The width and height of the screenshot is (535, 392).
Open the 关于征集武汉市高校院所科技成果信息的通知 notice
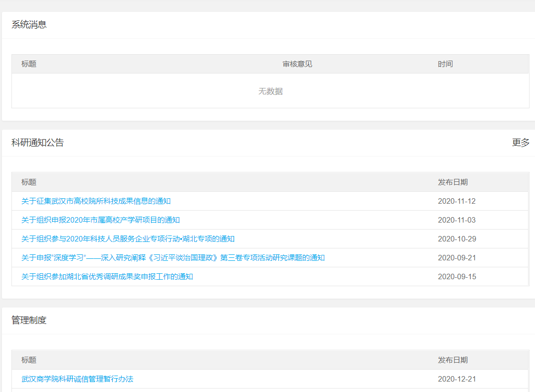[96, 201]
